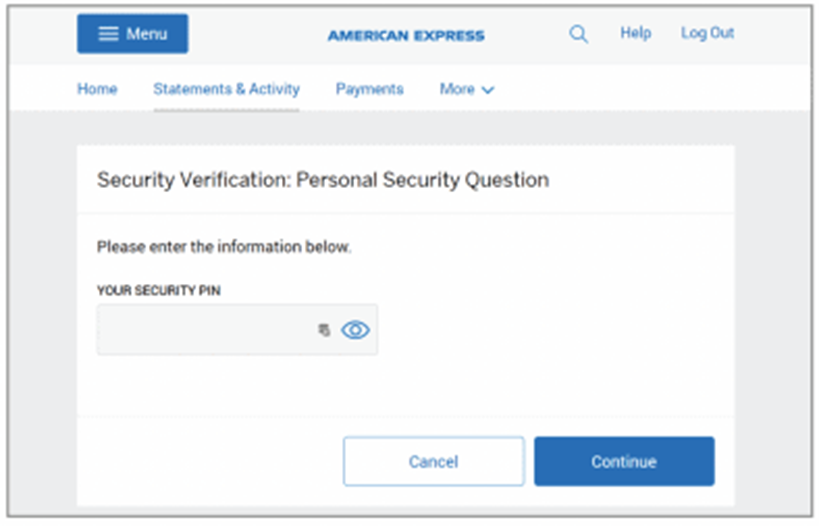This screenshot has width=819, height=526.
Task: Click the blue Continue button
Action: point(624,461)
